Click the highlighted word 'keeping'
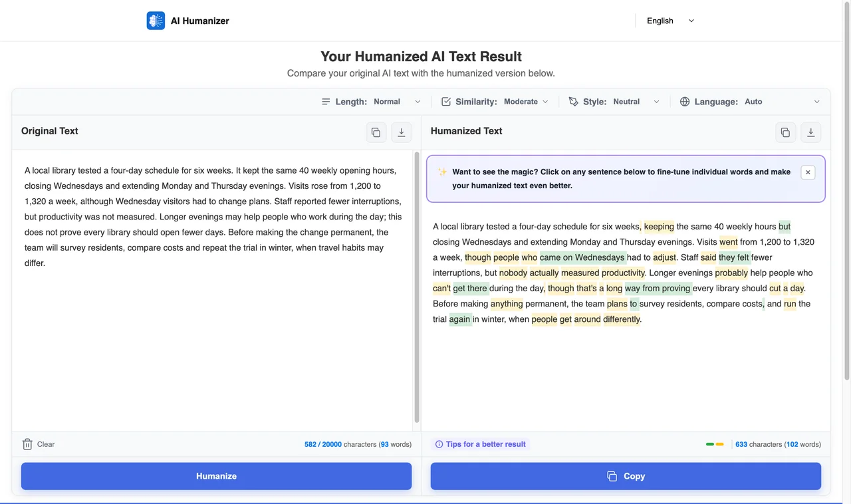This screenshot has width=851, height=504. coord(659,227)
